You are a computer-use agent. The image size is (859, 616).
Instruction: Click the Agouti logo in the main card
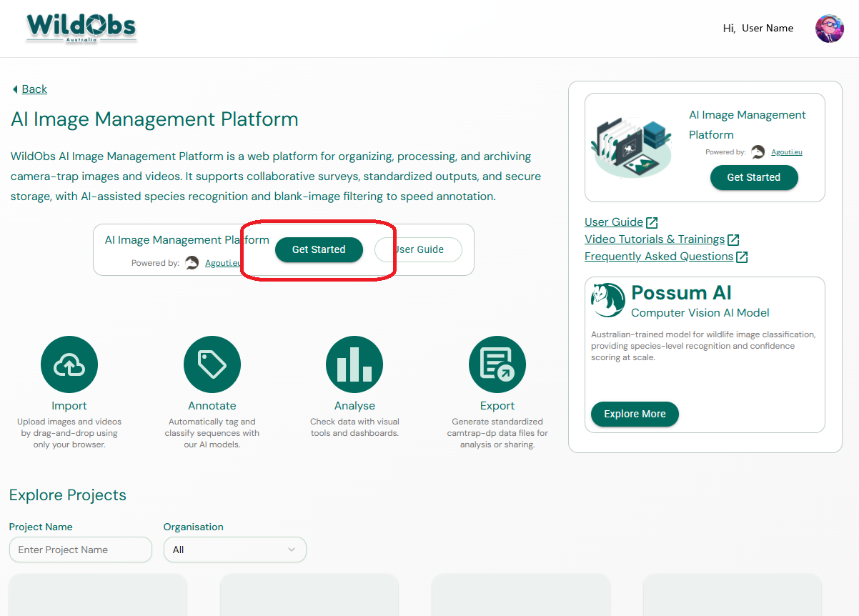tap(192, 263)
